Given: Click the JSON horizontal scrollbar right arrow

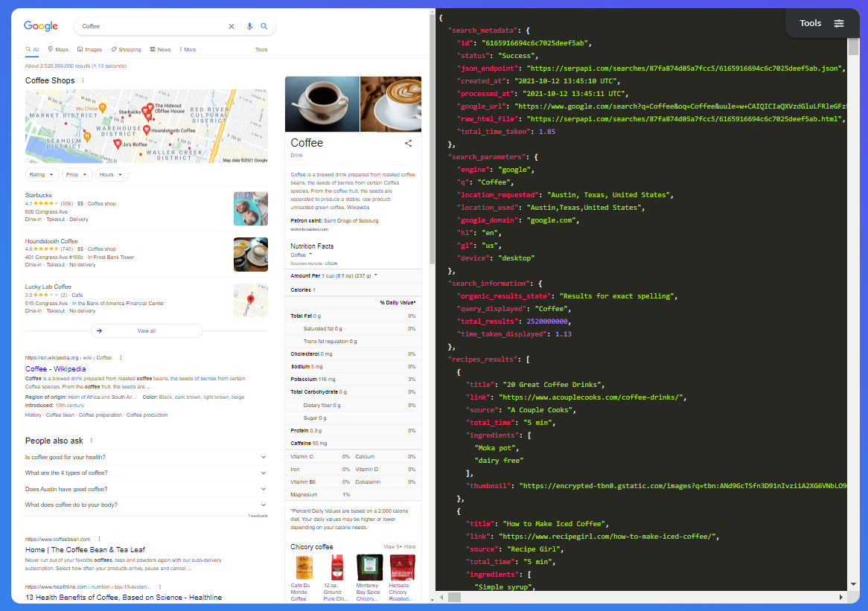Looking at the screenshot, I should click(841, 597).
